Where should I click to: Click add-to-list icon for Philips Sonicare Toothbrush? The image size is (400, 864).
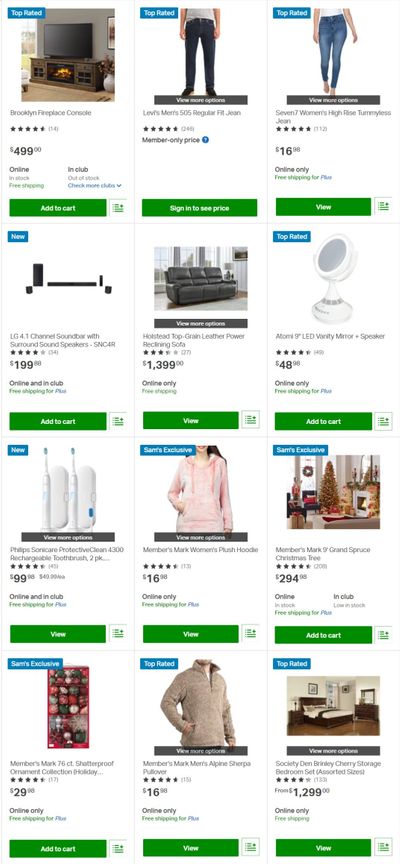pos(118,633)
